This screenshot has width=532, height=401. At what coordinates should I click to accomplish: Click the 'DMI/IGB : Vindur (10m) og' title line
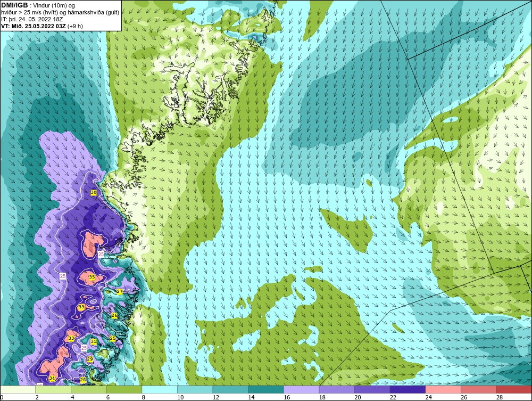pos(38,5)
